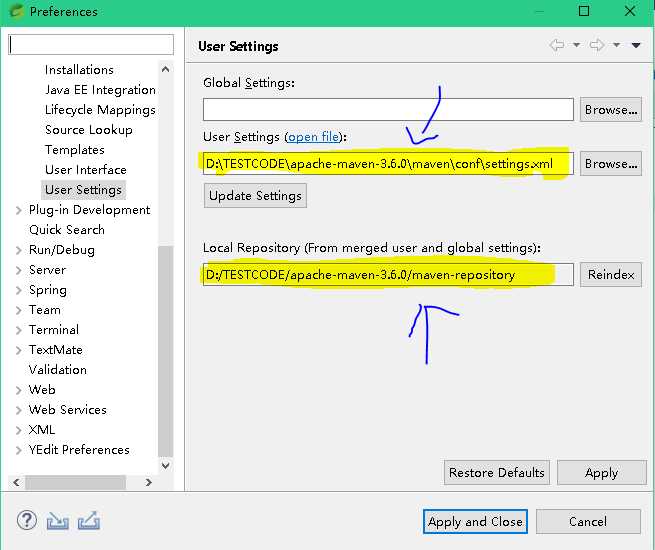The width and height of the screenshot is (655, 550).
Task: Maximize the Preferences window
Action: coord(584,11)
